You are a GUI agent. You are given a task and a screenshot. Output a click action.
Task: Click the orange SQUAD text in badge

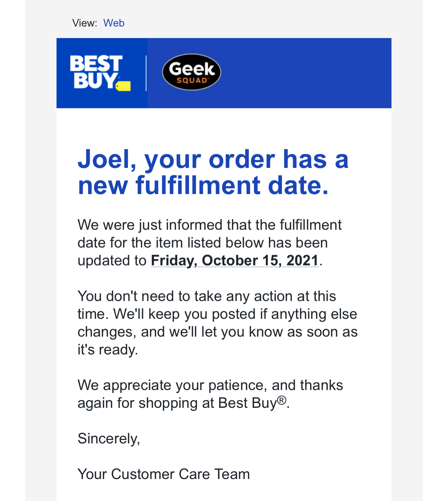tap(192, 81)
